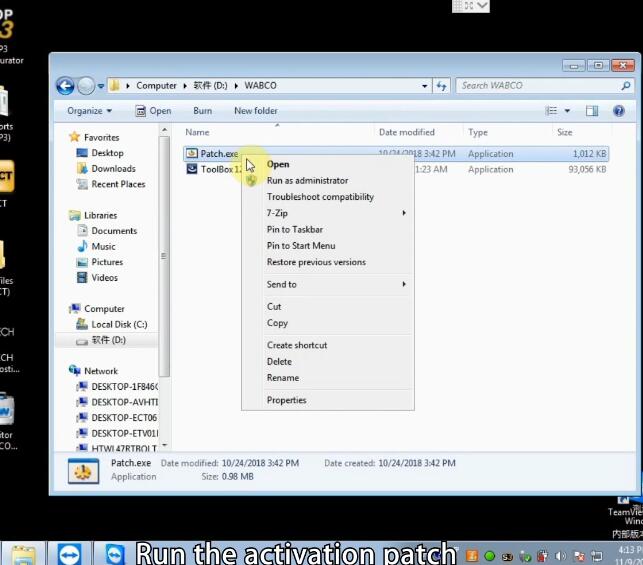This screenshot has width=643, height=565.
Task: Toggle the preview pane icon
Action: [x=592, y=111]
